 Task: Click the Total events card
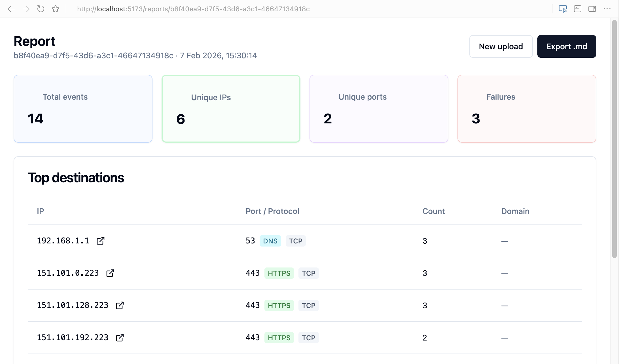click(83, 109)
